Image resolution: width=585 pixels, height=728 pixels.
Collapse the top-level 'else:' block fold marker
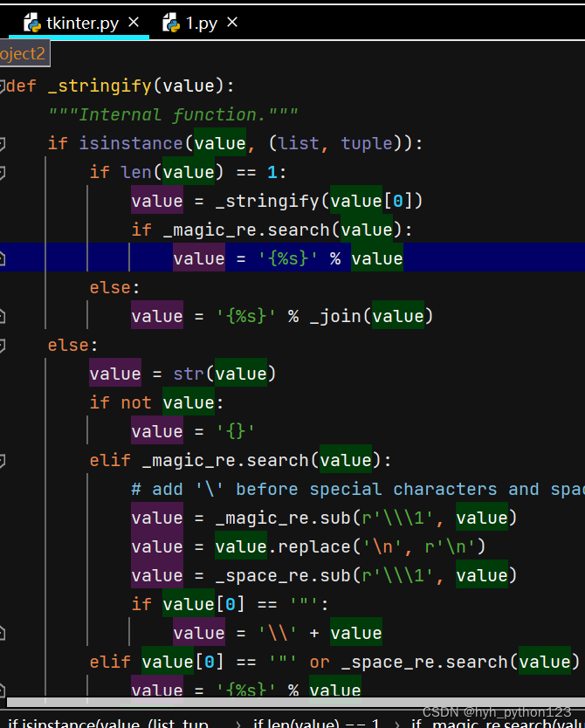tap(2, 345)
